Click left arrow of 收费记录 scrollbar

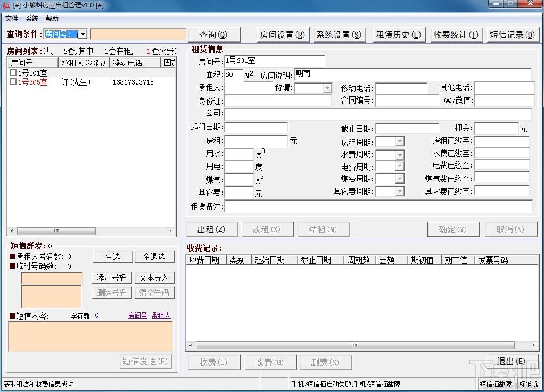pos(191,345)
